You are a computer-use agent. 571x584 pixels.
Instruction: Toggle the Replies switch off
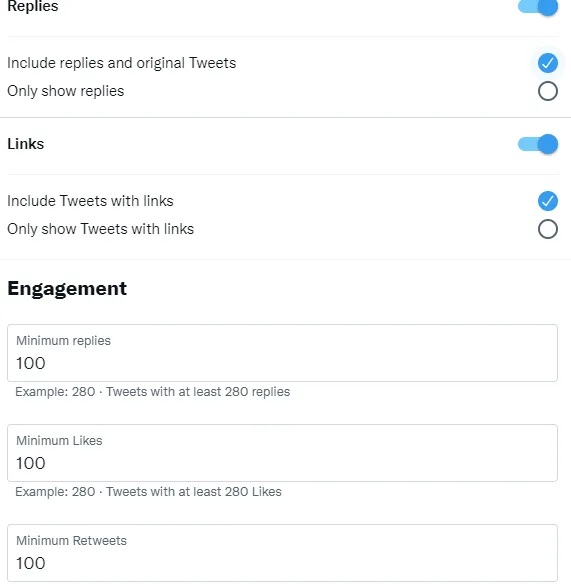point(538,6)
